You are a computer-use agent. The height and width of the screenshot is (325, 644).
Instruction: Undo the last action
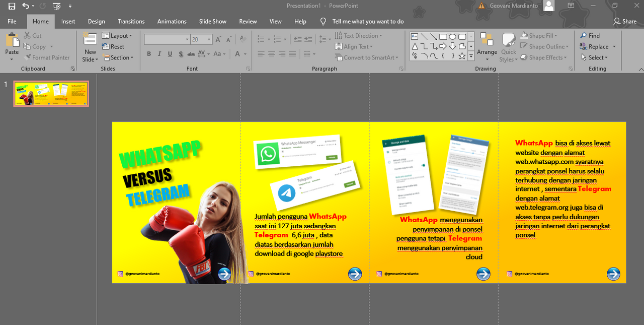pyautogui.click(x=26, y=6)
